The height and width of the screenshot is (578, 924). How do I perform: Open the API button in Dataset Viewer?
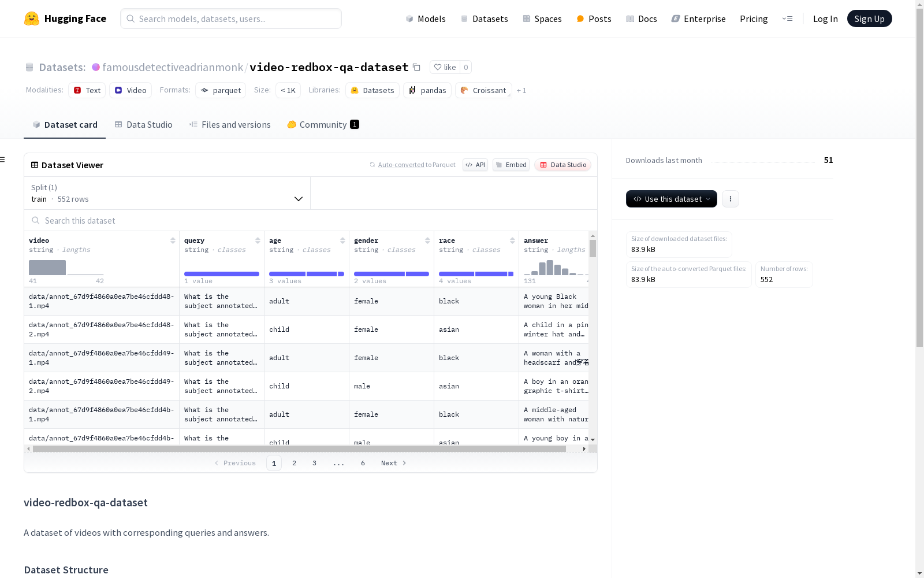point(475,165)
